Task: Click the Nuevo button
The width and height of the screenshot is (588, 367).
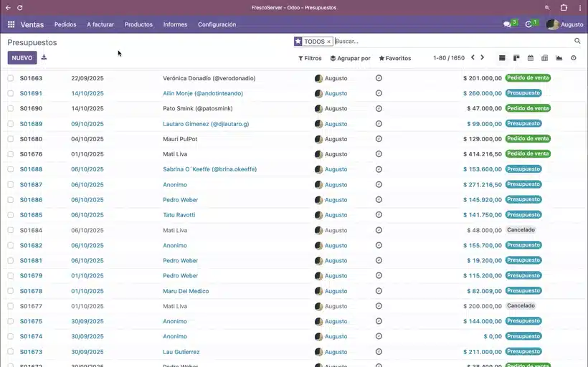Action: coord(22,57)
